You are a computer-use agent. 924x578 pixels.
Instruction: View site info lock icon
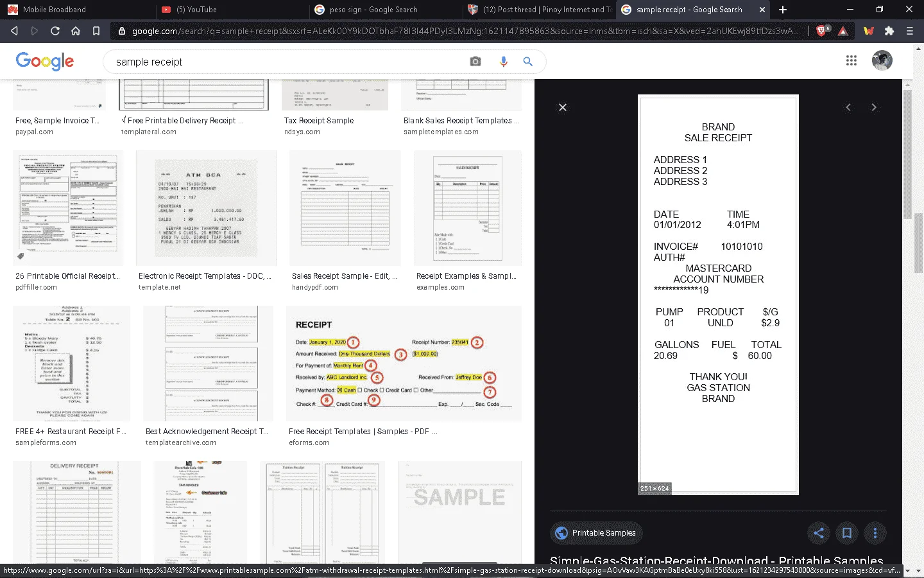121,31
